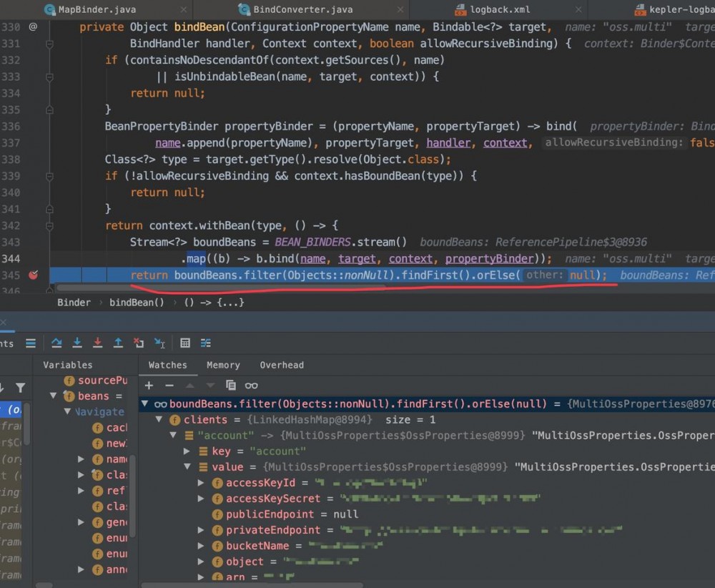
Task: Close the BindConverter.java tab
Action: (400, 9)
